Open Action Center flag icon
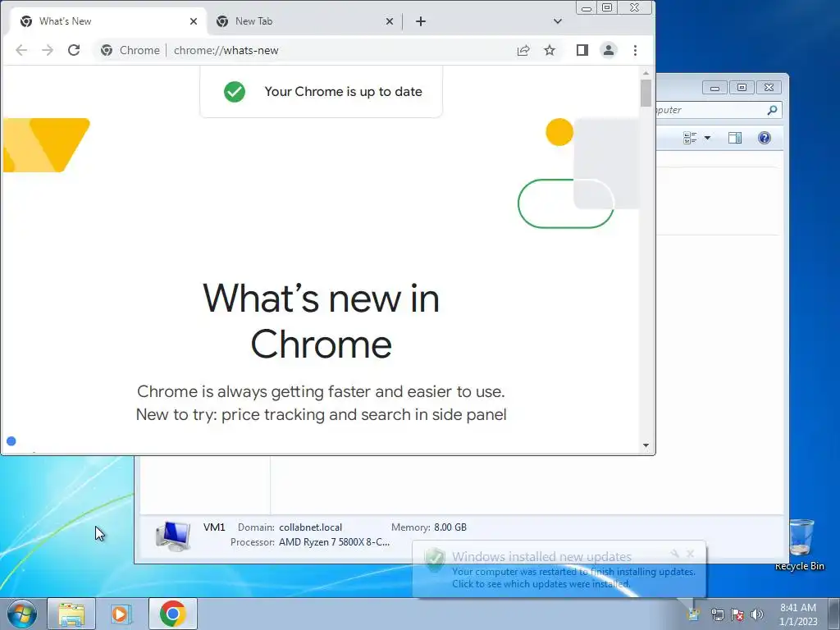Image resolution: width=840 pixels, height=630 pixels. [x=737, y=614]
